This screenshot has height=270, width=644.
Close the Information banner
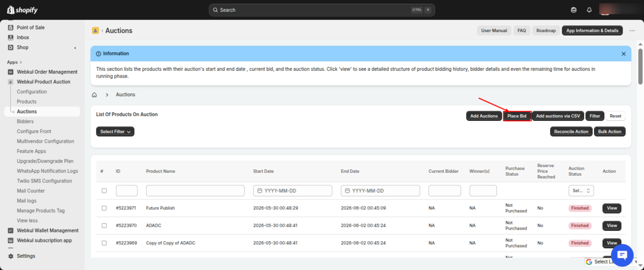(623, 54)
